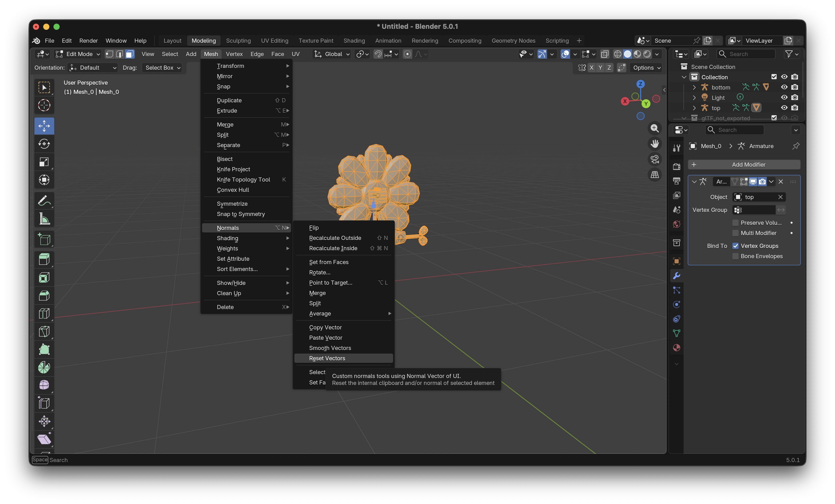
Task: Select the Rotate tool
Action: tap(44, 144)
